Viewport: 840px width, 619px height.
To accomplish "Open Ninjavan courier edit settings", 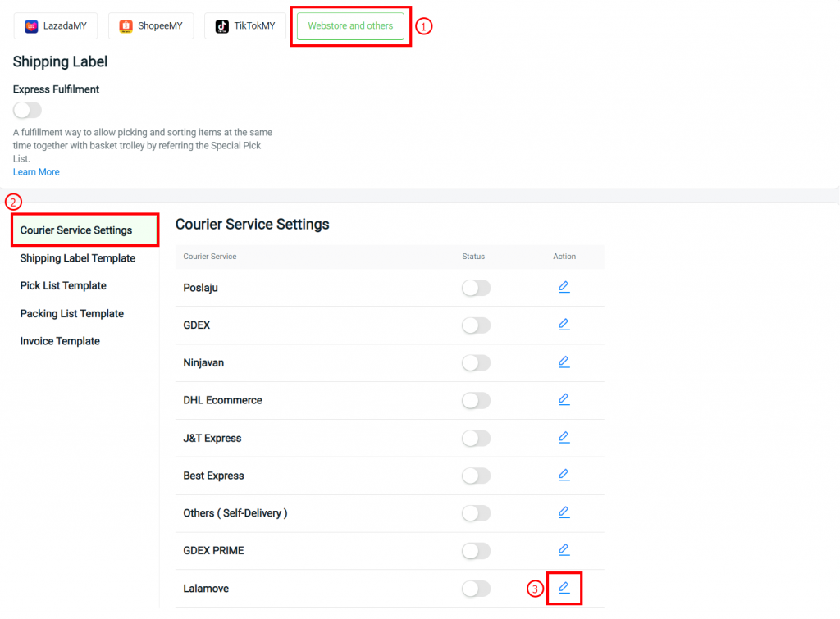I will click(564, 362).
